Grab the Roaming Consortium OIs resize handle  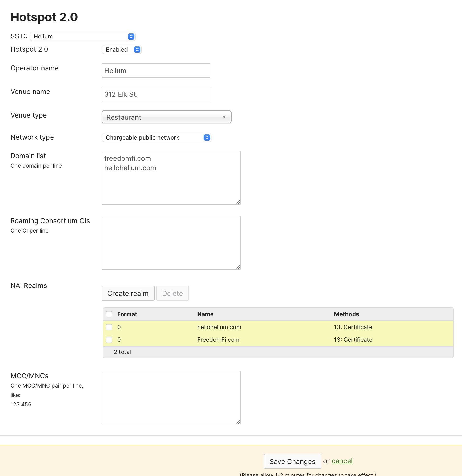238,267
